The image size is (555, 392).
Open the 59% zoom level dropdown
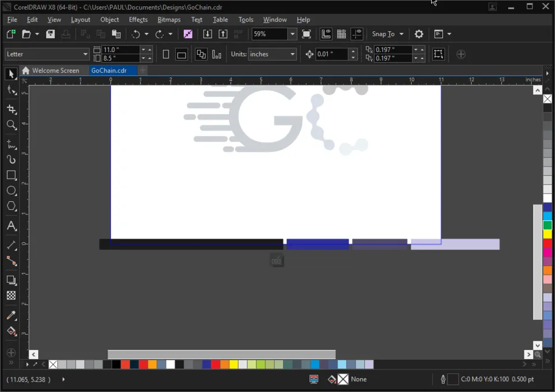coord(293,34)
